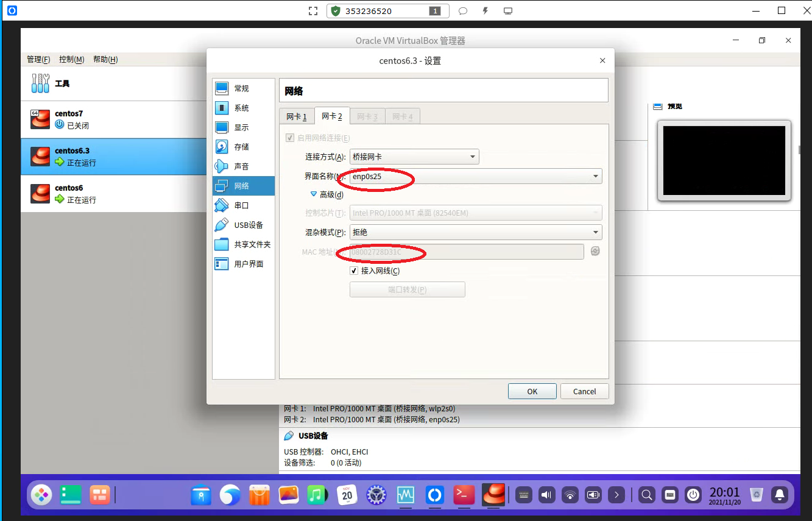Screen dimensions: 812x521
Task: Click the fullscreen icon in top bar
Action: pyautogui.click(x=313, y=11)
